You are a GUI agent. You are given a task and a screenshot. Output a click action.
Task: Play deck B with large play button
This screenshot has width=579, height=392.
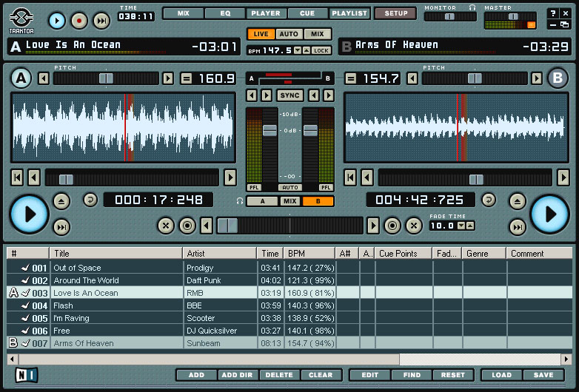click(x=549, y=214)
